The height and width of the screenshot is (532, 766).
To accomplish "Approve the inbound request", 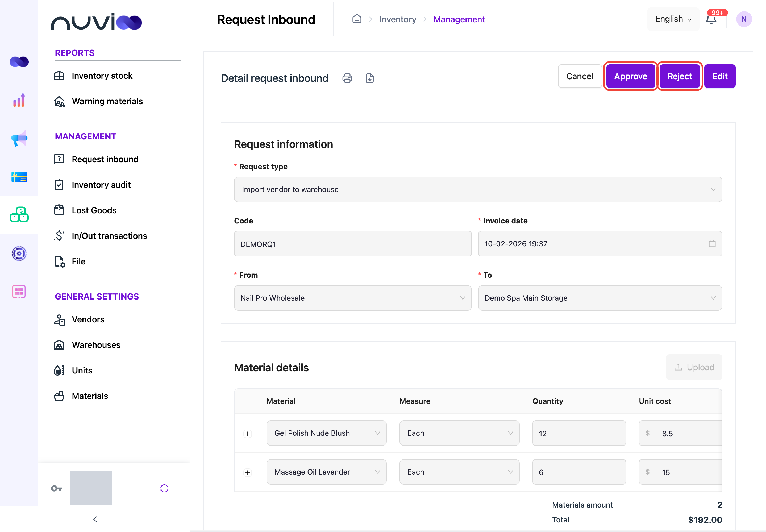I will click(630, 76).
